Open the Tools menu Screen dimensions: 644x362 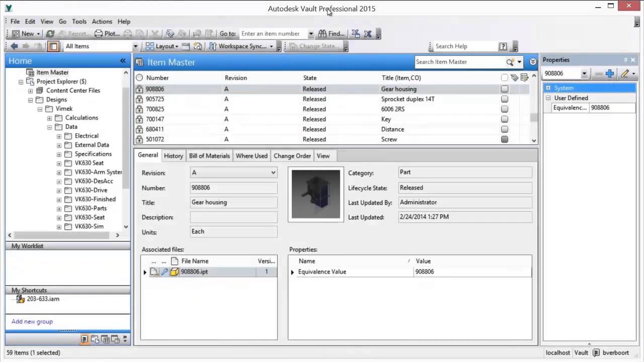pos(79,22)
